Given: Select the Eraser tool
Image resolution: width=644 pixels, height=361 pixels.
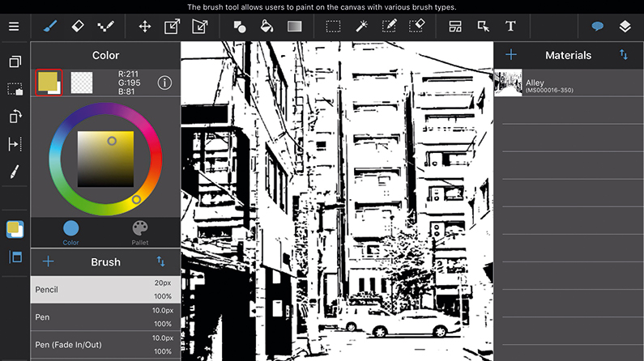Looking at the screenshot, I should tap(77, 26).
